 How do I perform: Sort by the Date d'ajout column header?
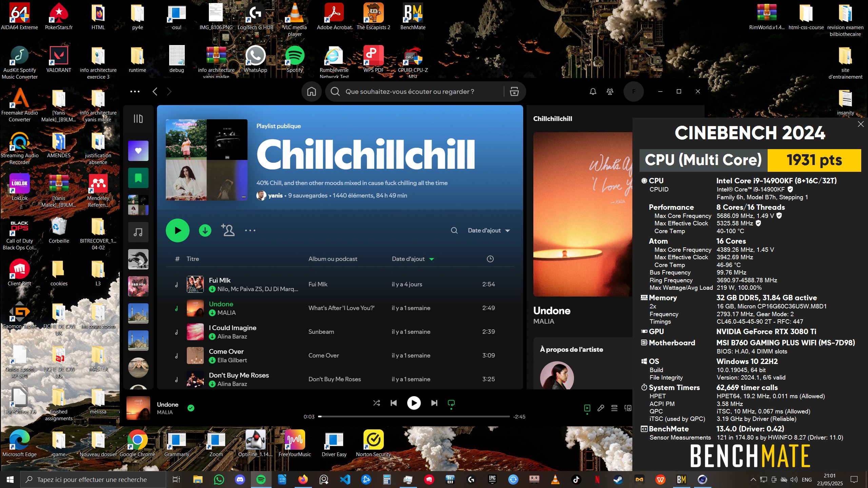coord(413,259)
